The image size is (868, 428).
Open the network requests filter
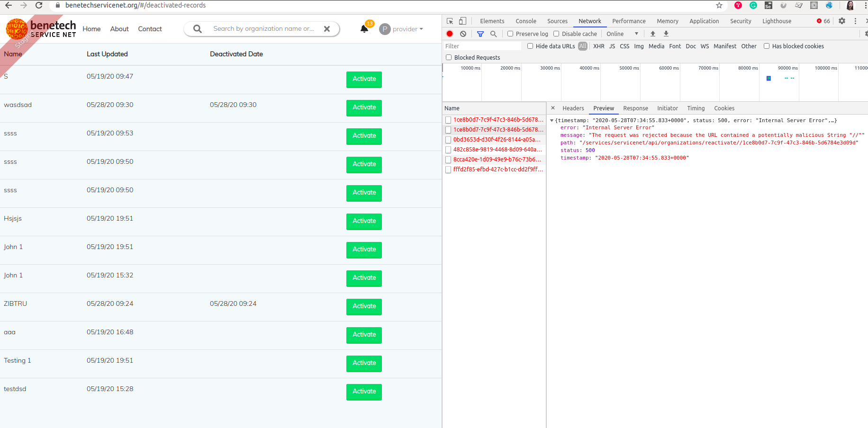point(480,34)
